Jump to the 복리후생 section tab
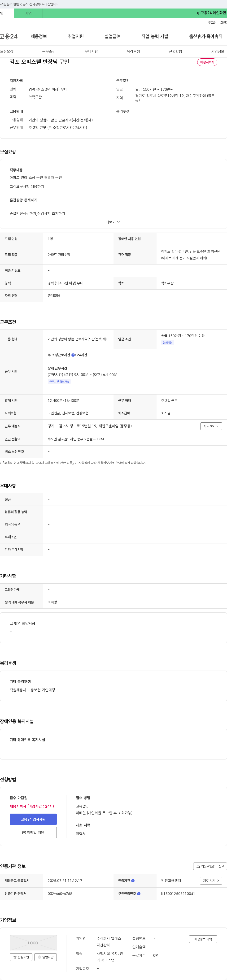Image resolution: width=227 pixels, height=980 pixels. (133, 51)
